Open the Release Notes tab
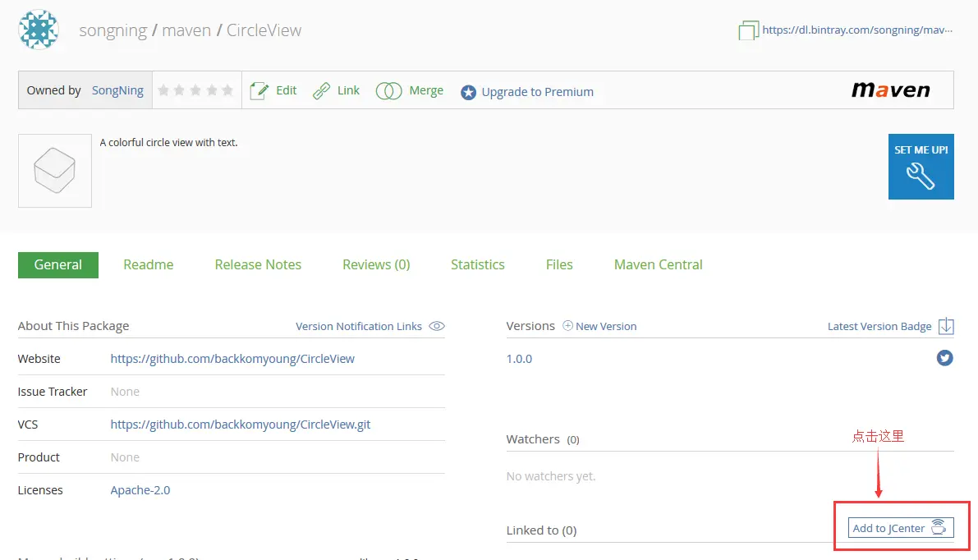 tap(258, 265)
